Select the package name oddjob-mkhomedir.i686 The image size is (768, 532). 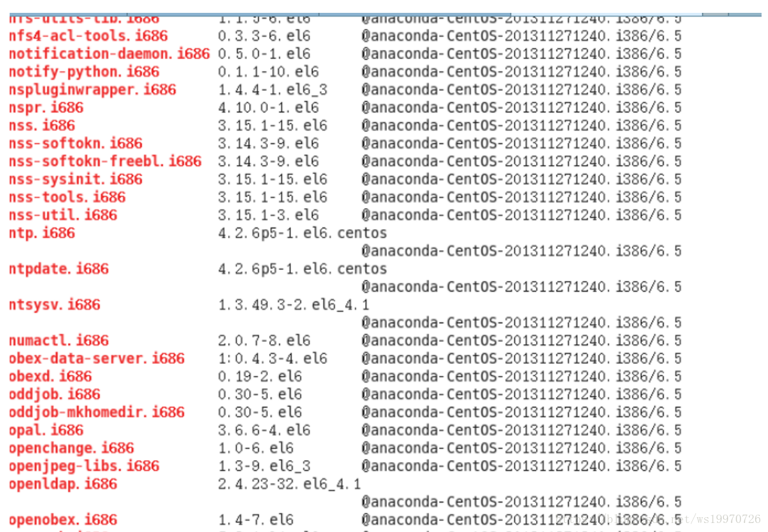(97, 412)
